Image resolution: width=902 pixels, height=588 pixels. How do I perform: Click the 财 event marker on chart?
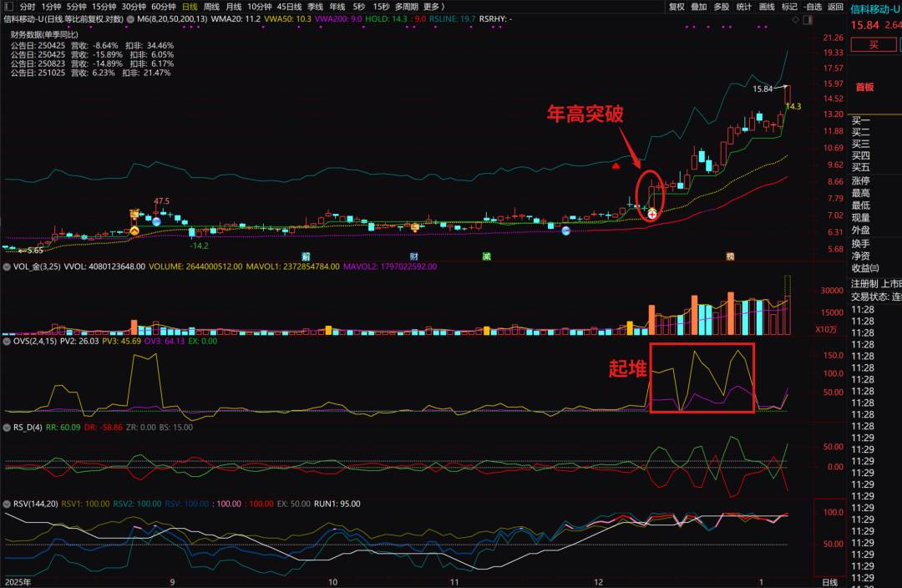413,256
